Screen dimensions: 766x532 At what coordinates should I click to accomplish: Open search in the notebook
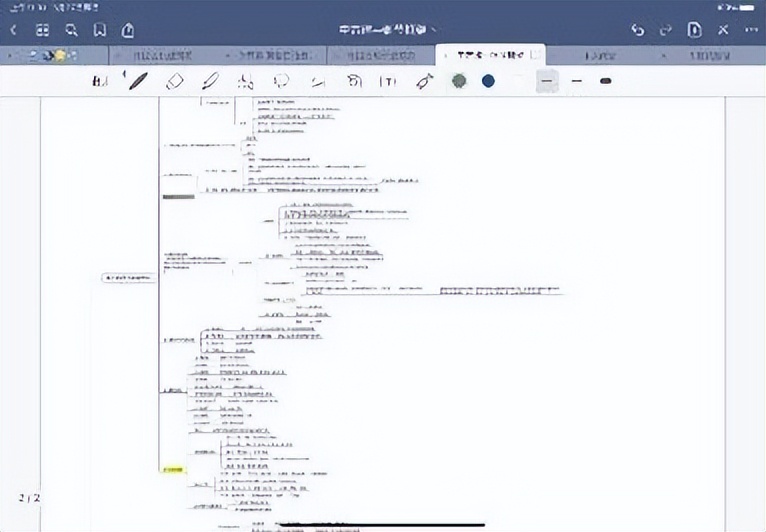(72, 30)
